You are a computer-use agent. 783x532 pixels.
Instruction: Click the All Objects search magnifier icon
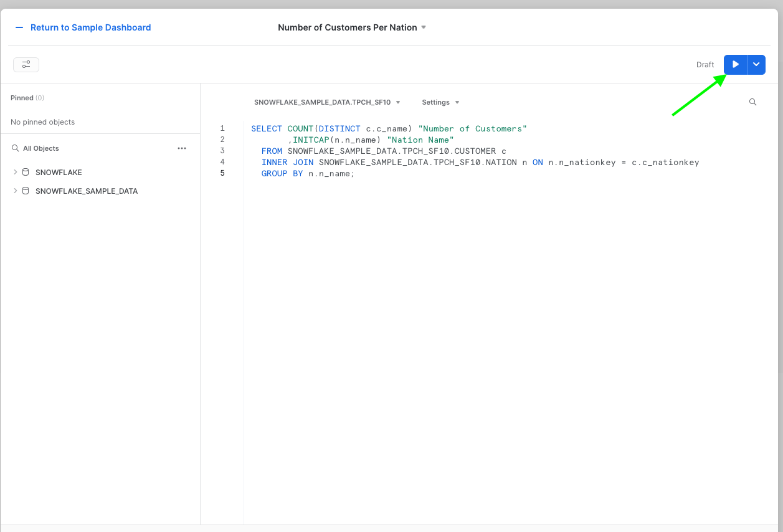click(16, 148)
